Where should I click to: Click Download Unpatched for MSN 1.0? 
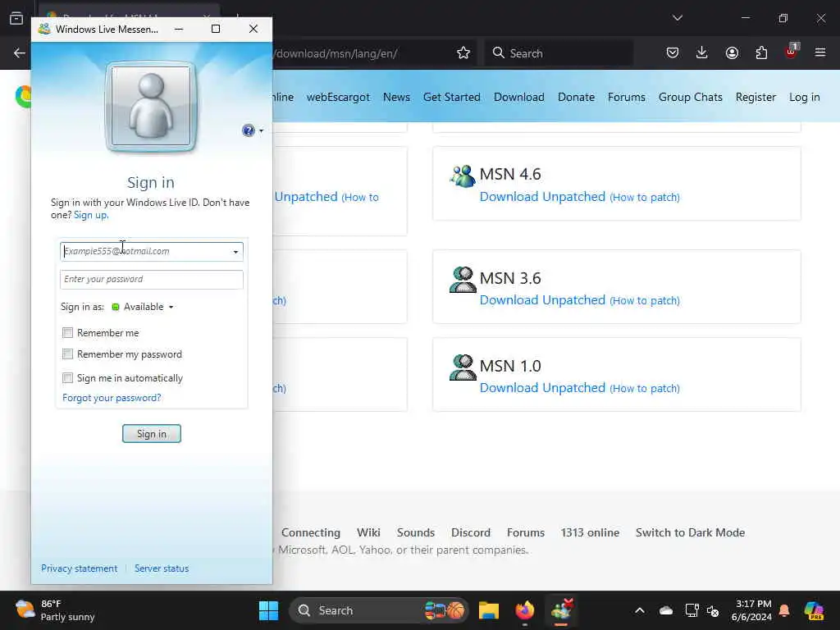[x=542, y=388]
